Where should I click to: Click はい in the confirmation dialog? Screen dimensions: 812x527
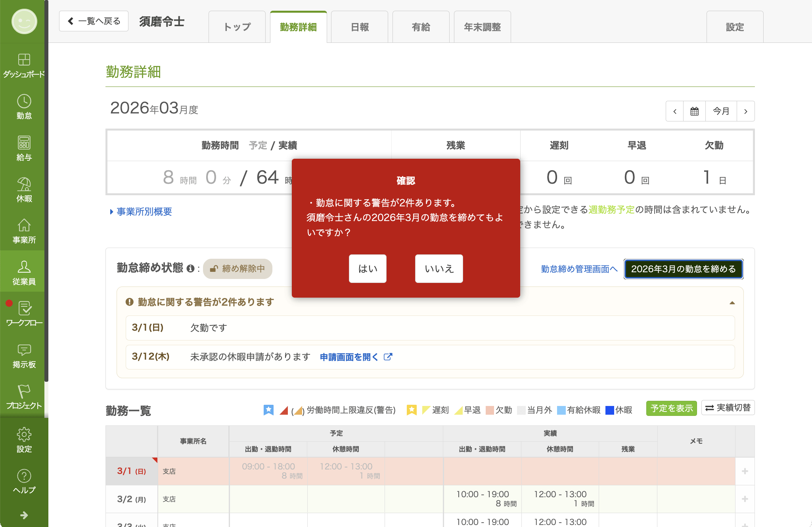point(368,269)
